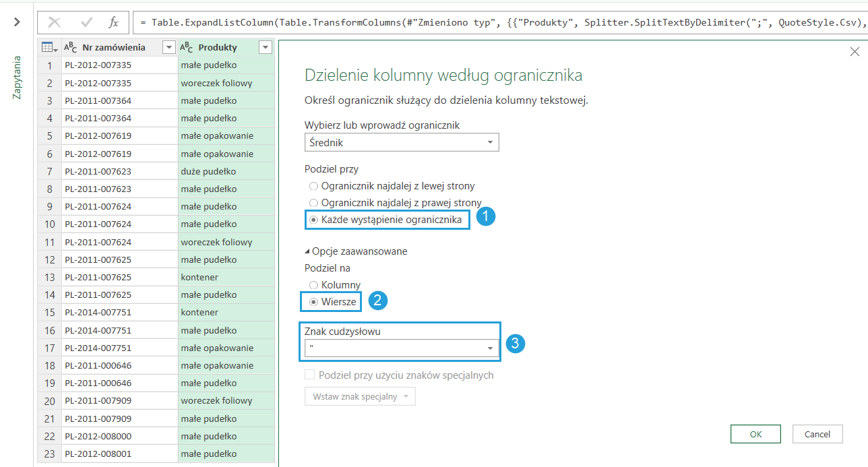Close the split column dialog with X
The height and width of the screenshot is (467, 868).
pyautogui.click(x=855, y=52)
